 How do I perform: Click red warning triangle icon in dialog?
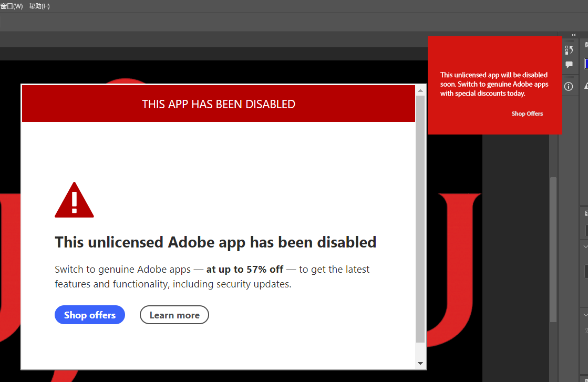point(74,200)
